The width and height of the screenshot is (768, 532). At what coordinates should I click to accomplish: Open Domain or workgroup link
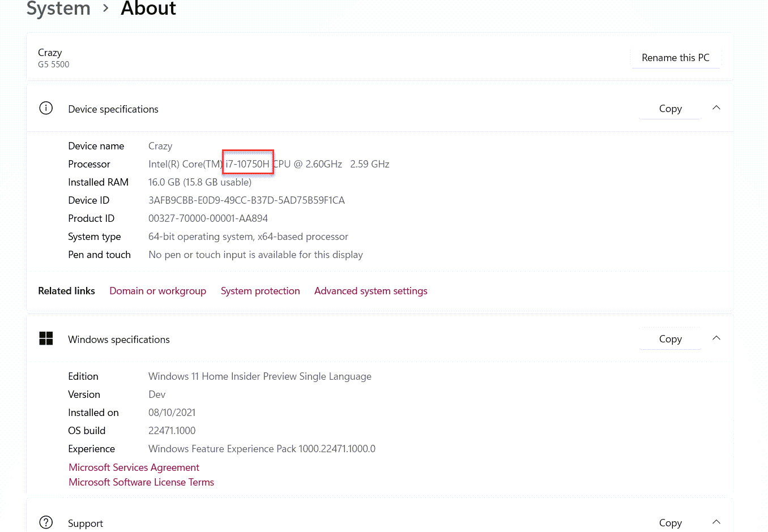coord(157,291)
